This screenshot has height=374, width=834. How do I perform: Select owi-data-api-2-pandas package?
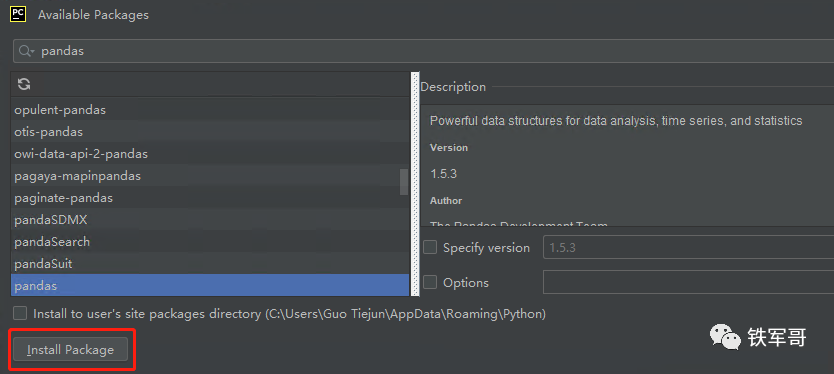pos(210,154)
